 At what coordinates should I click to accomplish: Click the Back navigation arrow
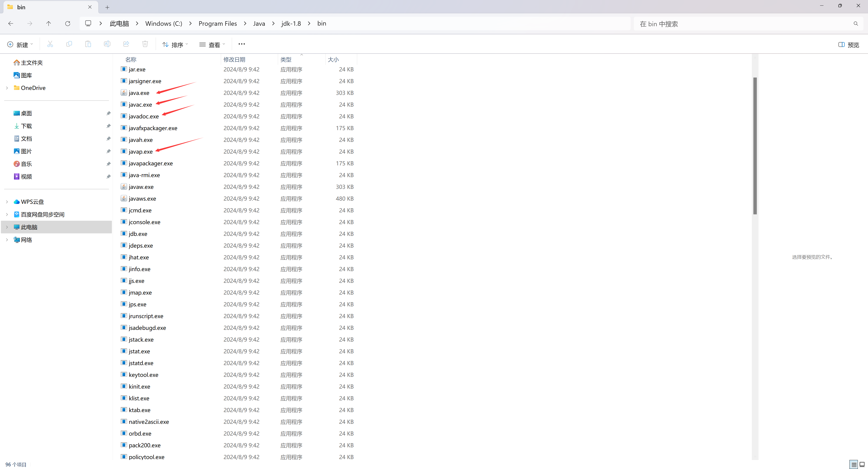coord(11,23)
